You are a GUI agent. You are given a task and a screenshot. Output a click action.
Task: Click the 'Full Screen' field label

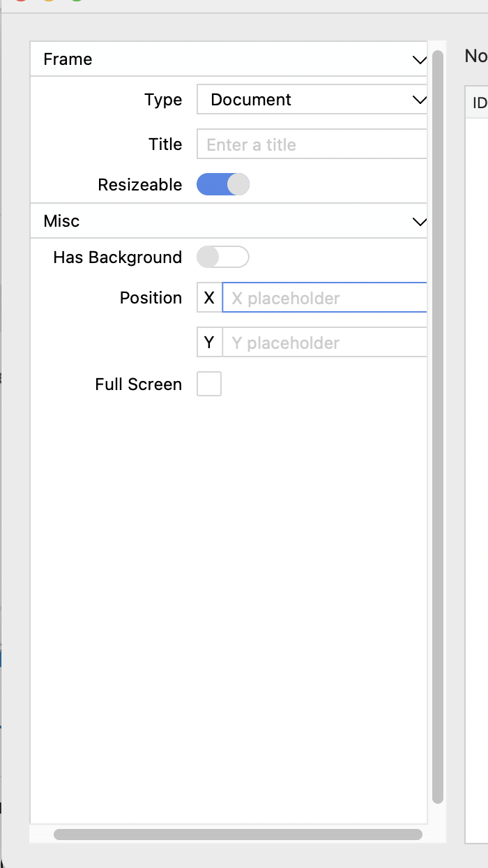139,384
